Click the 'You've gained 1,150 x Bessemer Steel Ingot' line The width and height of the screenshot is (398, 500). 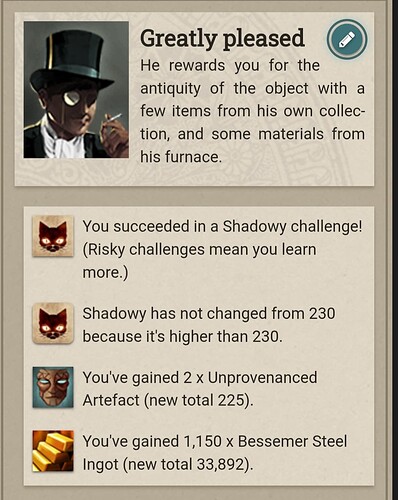[215, 453]
